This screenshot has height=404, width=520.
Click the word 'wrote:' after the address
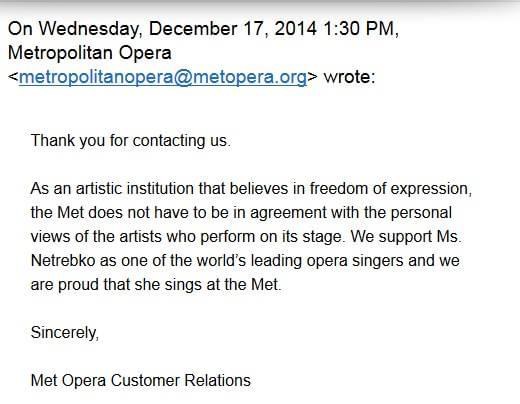pos(349,77)
